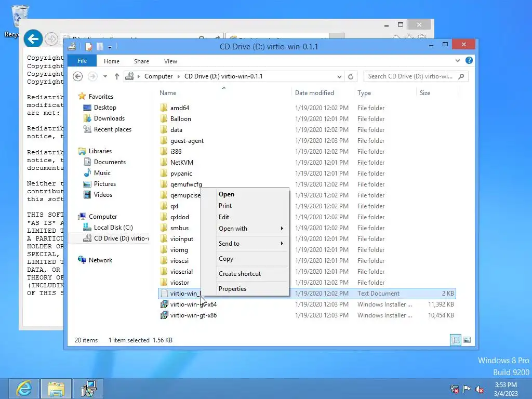Viewport: 532px width, 399px height.
Task: Click the installer taskbar icon
Action: (x=89, y=389)
